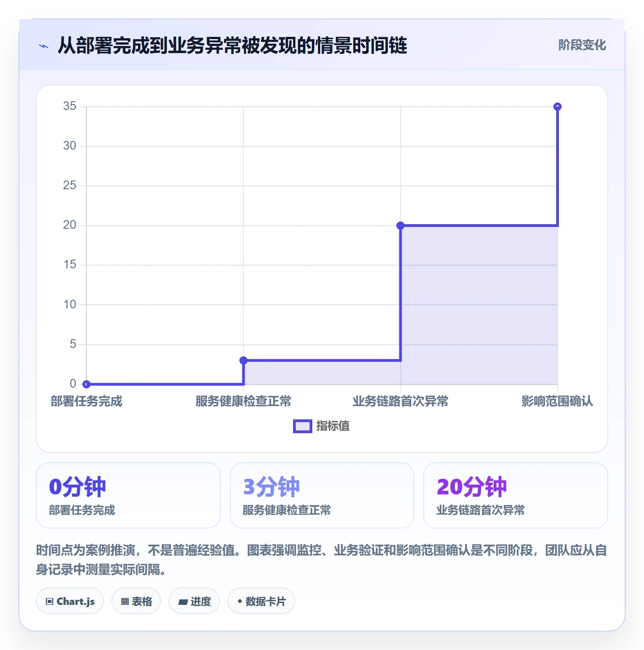Screen dimensions: 644x650
Task: Click the 数据卡片 tag chip
Action: pyautogui.click(x=261, y=601)
